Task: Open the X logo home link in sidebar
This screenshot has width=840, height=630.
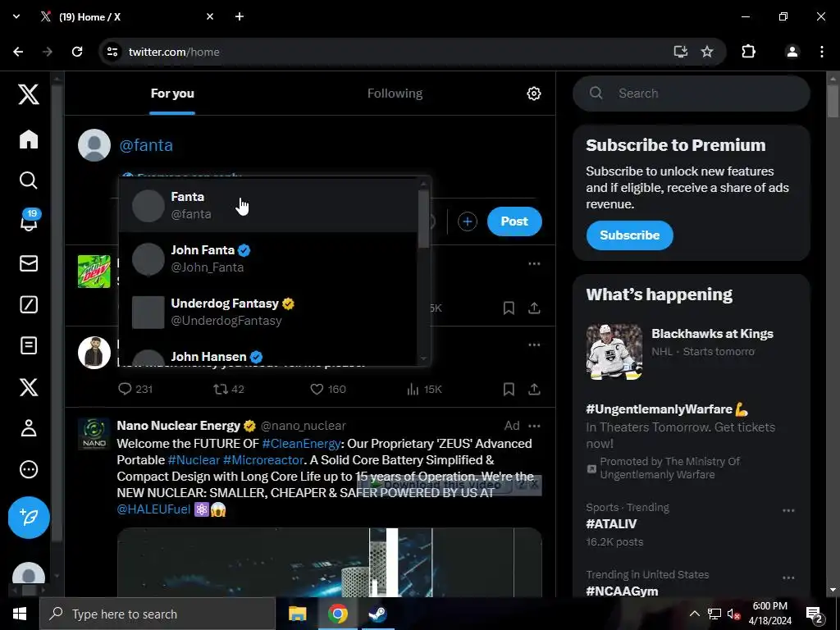Action: point(29,94)
